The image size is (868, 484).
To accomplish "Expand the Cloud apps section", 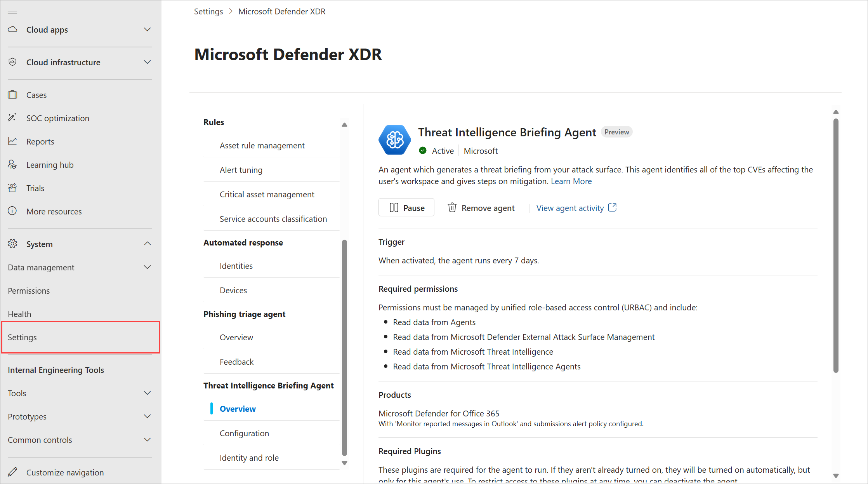I will pyautogui.click(x=147, y=30).
